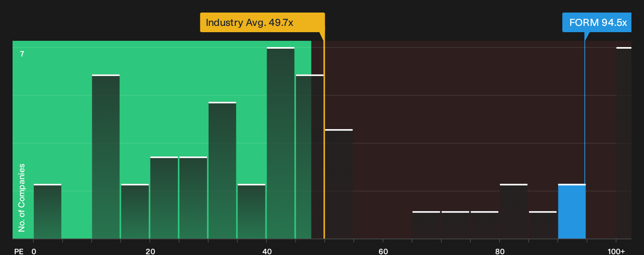Select the histogram bar at PE 10-15
Screen dimensions: 644x255
pyautogui.click(x=106, y=157)
